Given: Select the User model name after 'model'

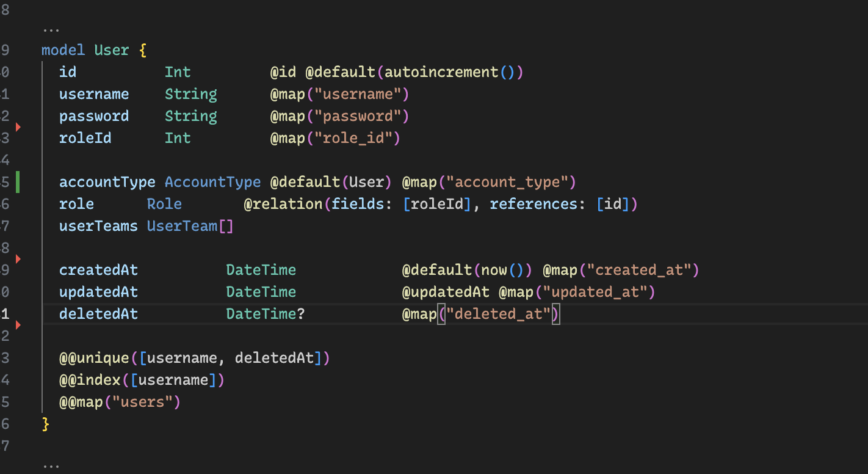Looking at the screenshot, I should 112,50.
